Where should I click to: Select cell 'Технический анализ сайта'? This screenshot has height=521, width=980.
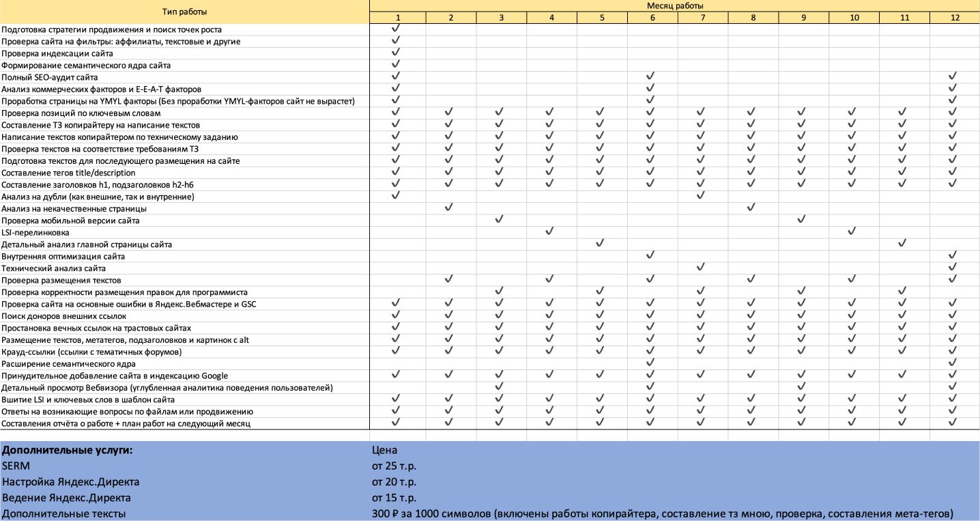pos(185,268)
